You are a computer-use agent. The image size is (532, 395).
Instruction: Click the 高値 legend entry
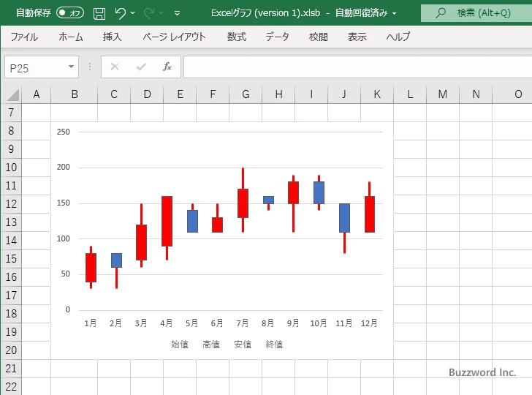pos(211,345)
